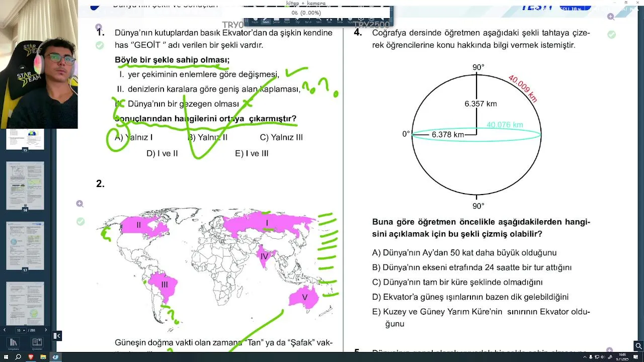Open File Explorer from taskbar

point(43,357)
